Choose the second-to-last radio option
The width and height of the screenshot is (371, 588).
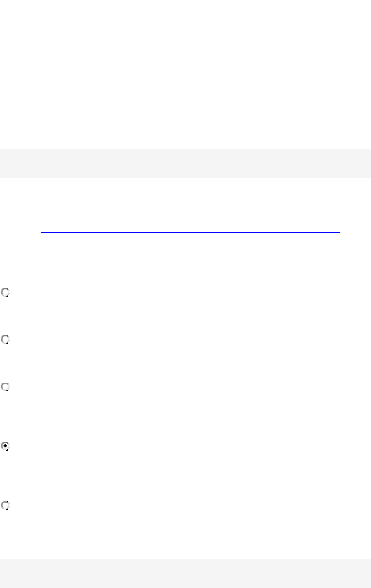[5, 446]
